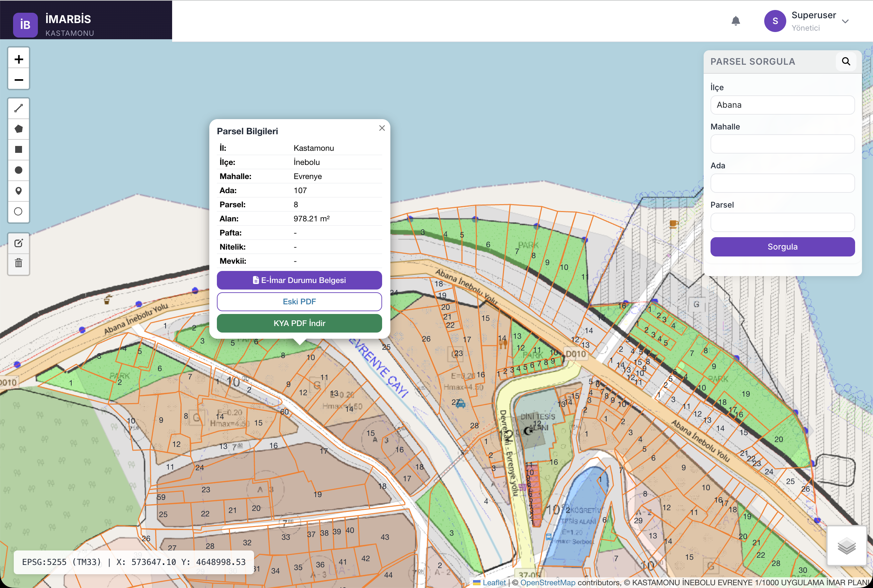The image size is (873, 588).
Task: Select the place marker tool
Action: 19,191
